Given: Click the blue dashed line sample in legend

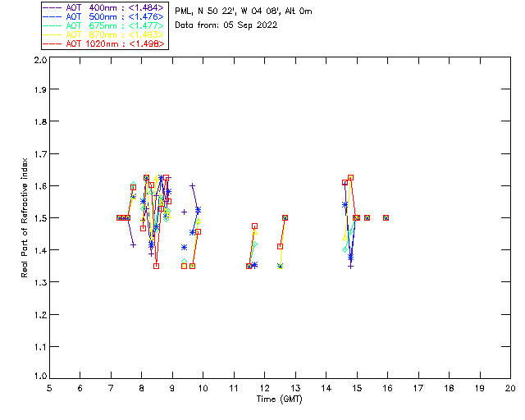Looking at the screenshot, I should pos(52,16).
